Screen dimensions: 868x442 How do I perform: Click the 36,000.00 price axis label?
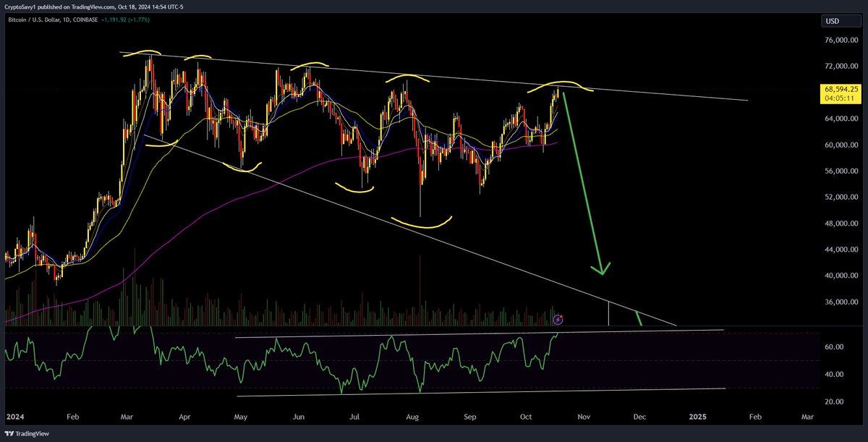pyautogui.click(x=841, y=302)
